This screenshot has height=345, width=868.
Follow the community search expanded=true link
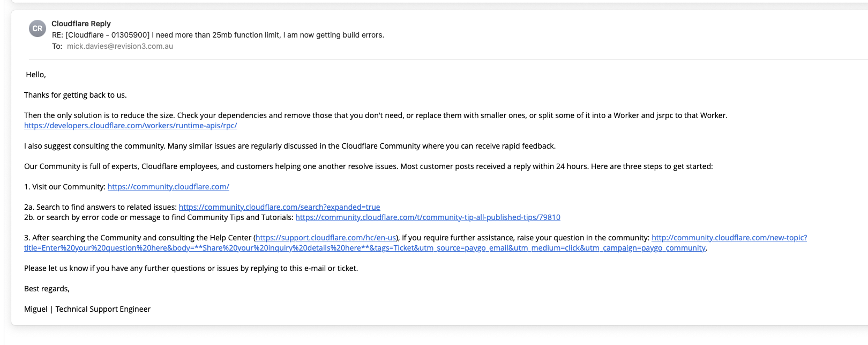pos(279,207)
